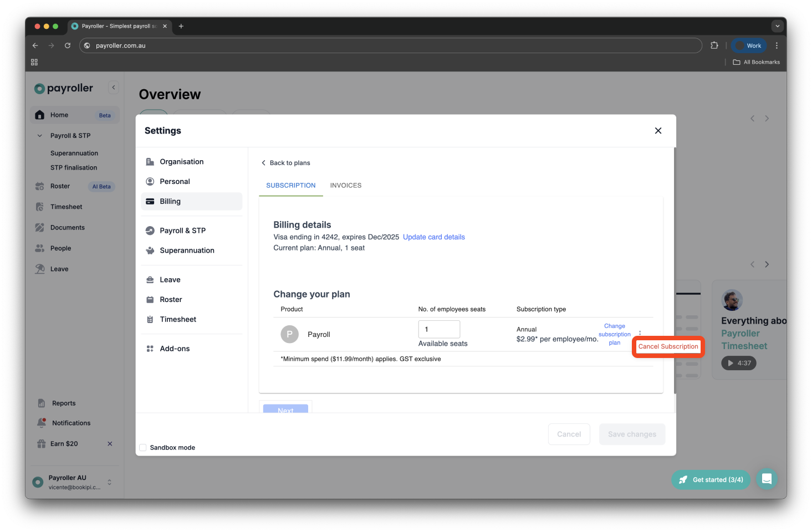Play the 4:37 video
Image resolution: width=812 pixels, height=532 pixels.
(739, 364)
